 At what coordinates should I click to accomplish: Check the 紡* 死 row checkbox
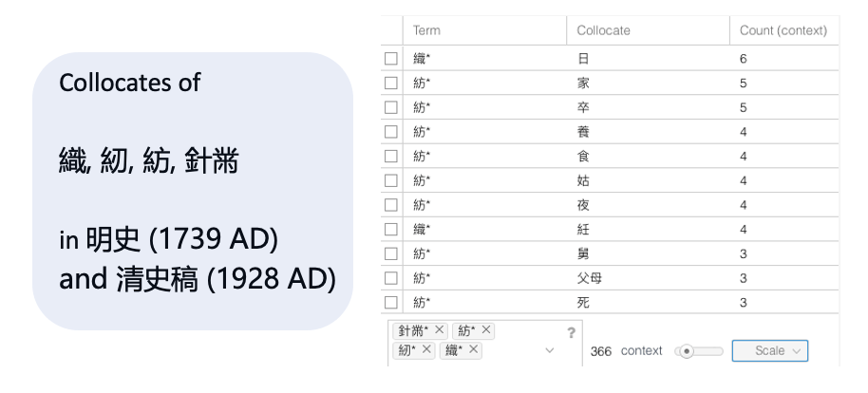(391, 303)
